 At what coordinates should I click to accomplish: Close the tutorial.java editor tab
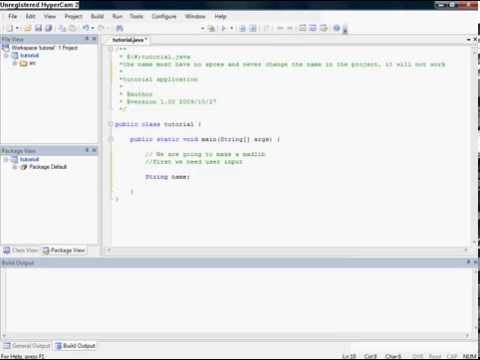pyautogui.click(x=476, y=40)
